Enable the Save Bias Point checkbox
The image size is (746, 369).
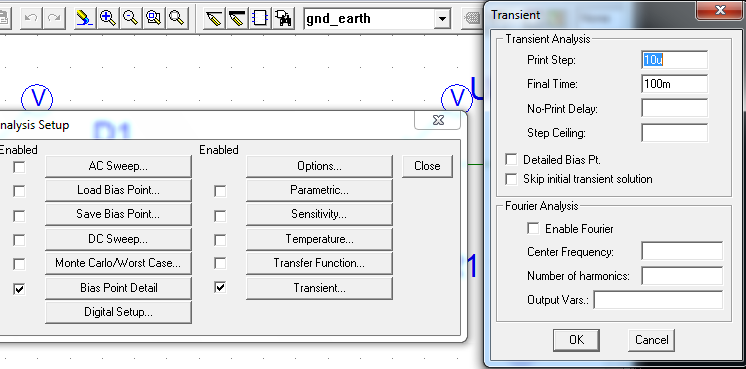point(19,216)
